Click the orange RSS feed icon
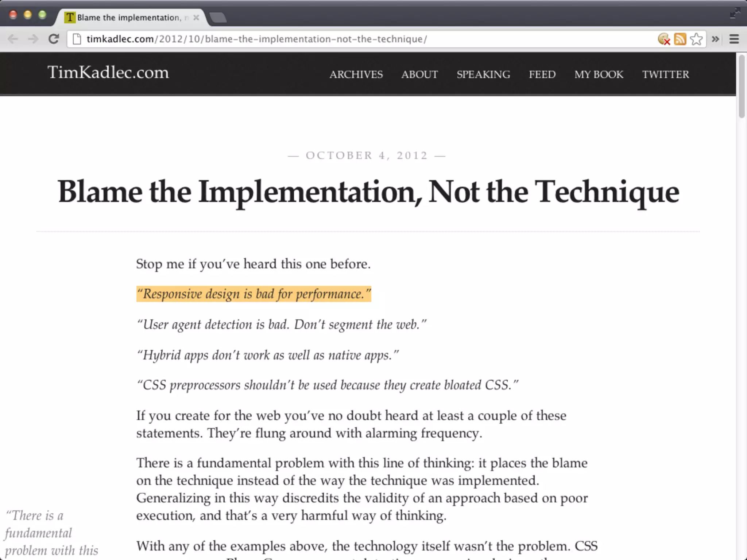This screenshot has width=747, height=560. (x=680, y=39)
